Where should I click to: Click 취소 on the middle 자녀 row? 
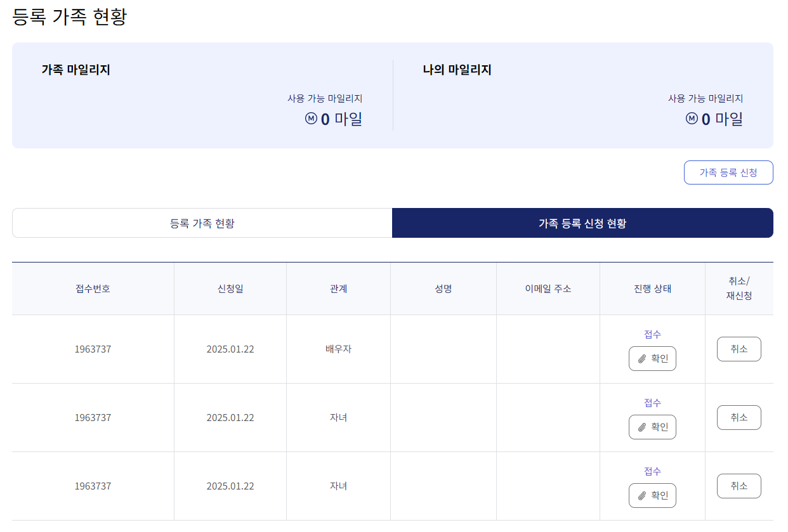tap(739, 417)
